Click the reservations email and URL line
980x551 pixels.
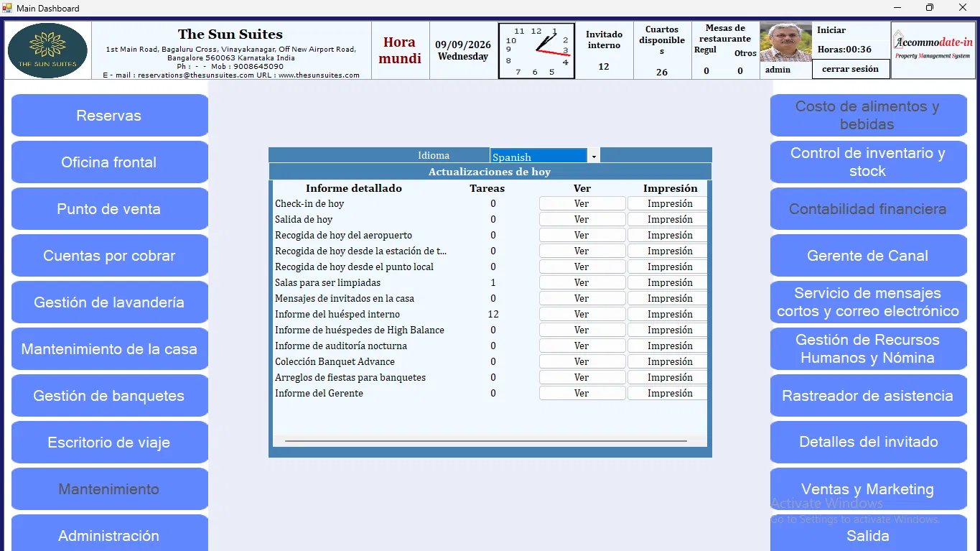coord(231,75)
